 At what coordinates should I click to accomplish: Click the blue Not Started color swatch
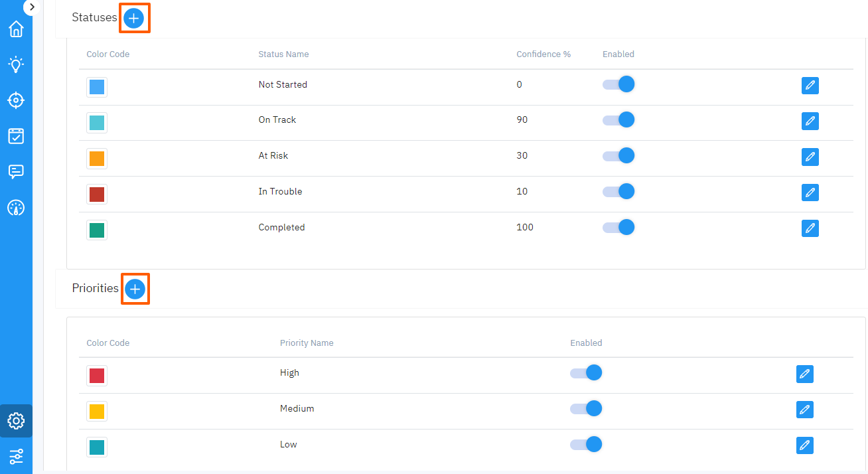(97, 87)
